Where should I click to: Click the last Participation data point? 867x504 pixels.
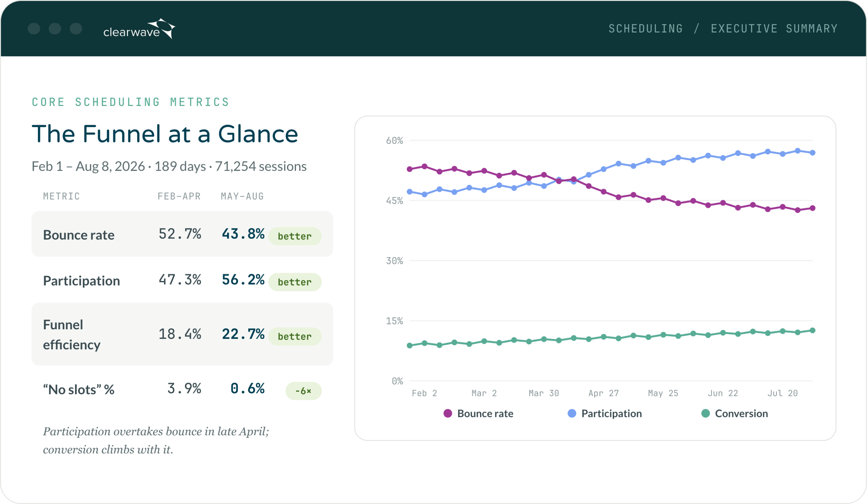coord(812,153)
